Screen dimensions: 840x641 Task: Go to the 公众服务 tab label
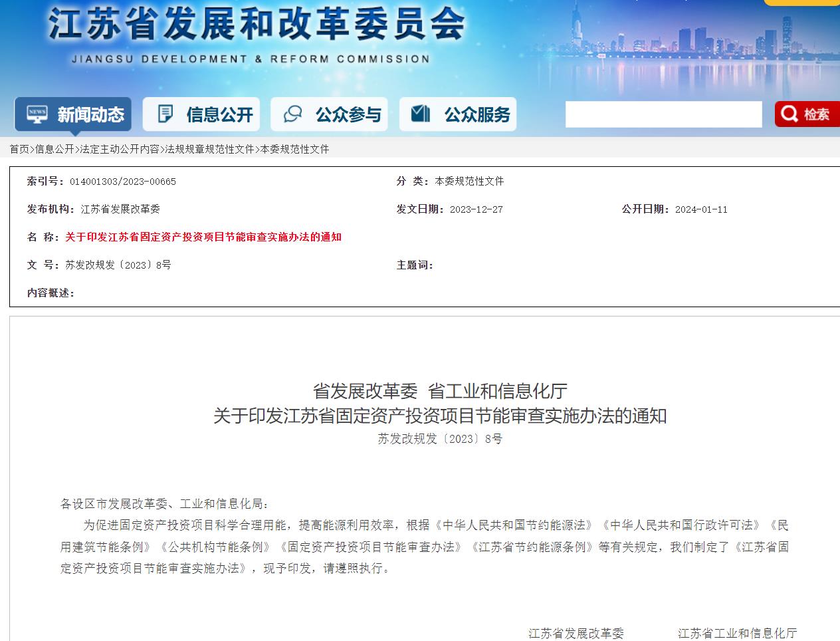[x=477, y=115]
